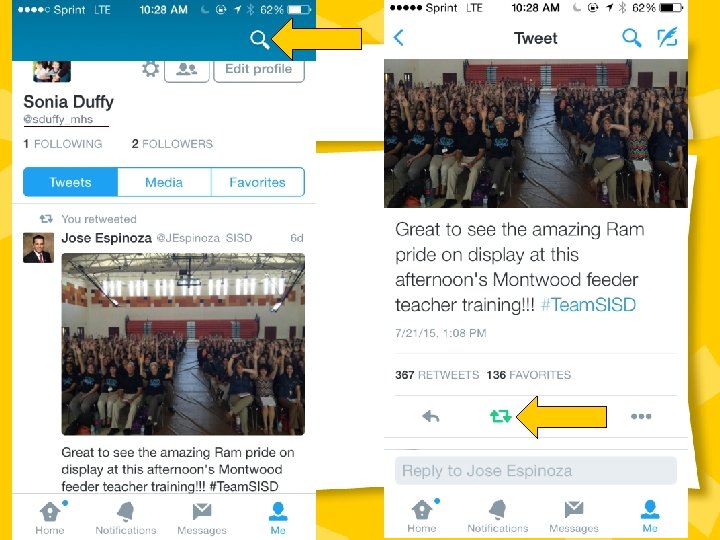Screen dimensions: 720x540
Task: Click the Edit profile button
Action: pos(259,70)
